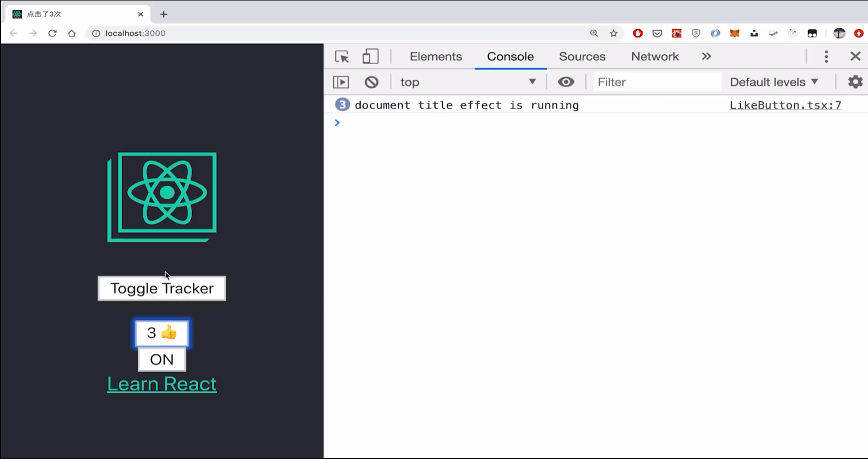Go forward in browser history
This screenshot has width=868, height=459.
[x=33, y=33]
